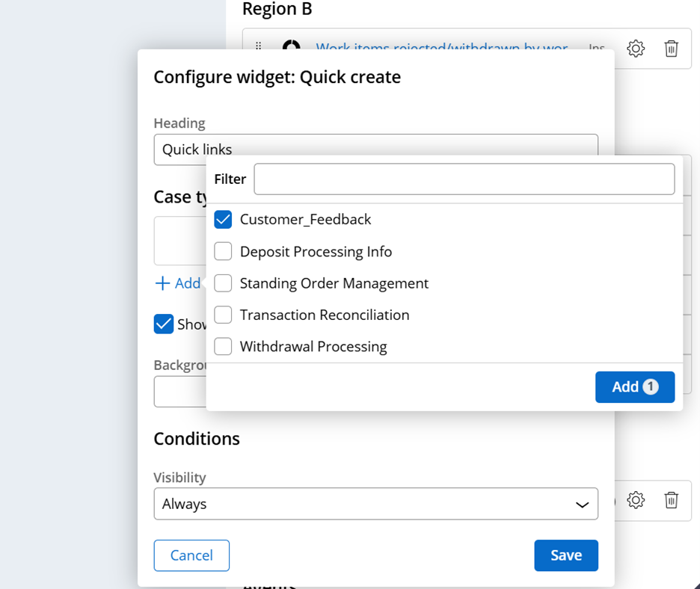This screenshot has height=589, width=700.
Task: Click inside the Filter input field
Action: coord(464,179)
